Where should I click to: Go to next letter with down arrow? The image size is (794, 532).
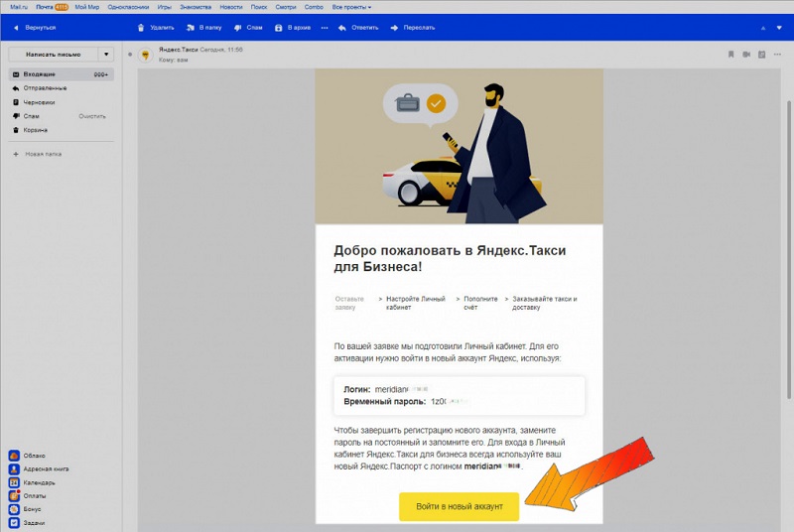point(779,28)
